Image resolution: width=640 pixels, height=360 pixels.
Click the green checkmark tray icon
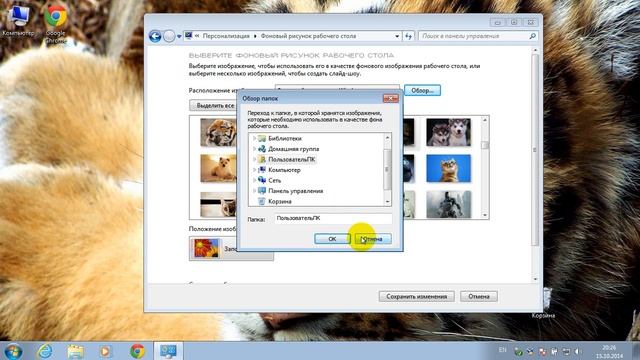click(x=518, y=351)
